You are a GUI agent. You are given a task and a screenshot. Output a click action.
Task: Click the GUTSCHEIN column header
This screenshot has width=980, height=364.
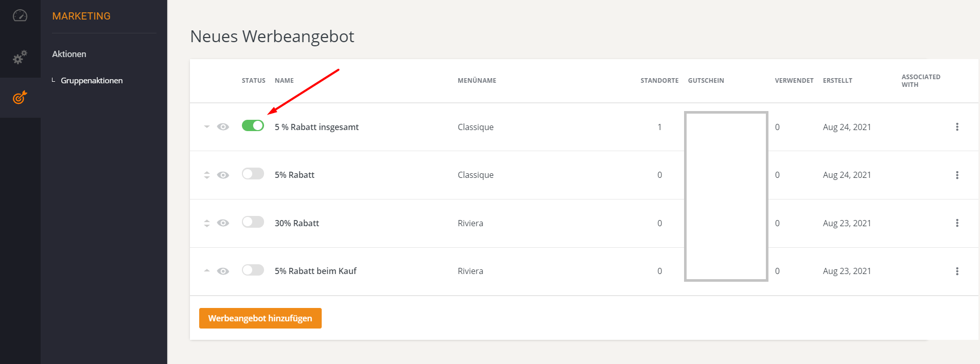tap(706, 81)
